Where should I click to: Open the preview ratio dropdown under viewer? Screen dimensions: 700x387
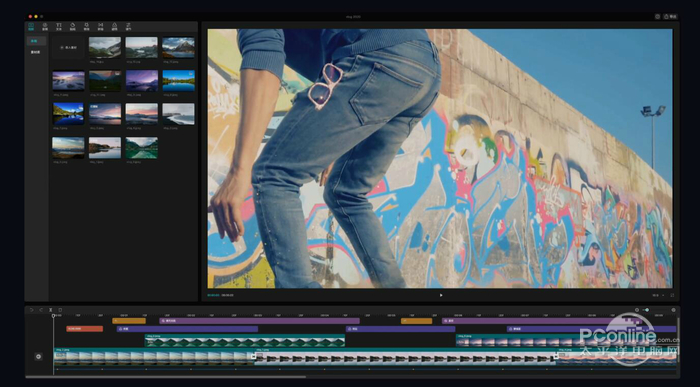(657, 295)
